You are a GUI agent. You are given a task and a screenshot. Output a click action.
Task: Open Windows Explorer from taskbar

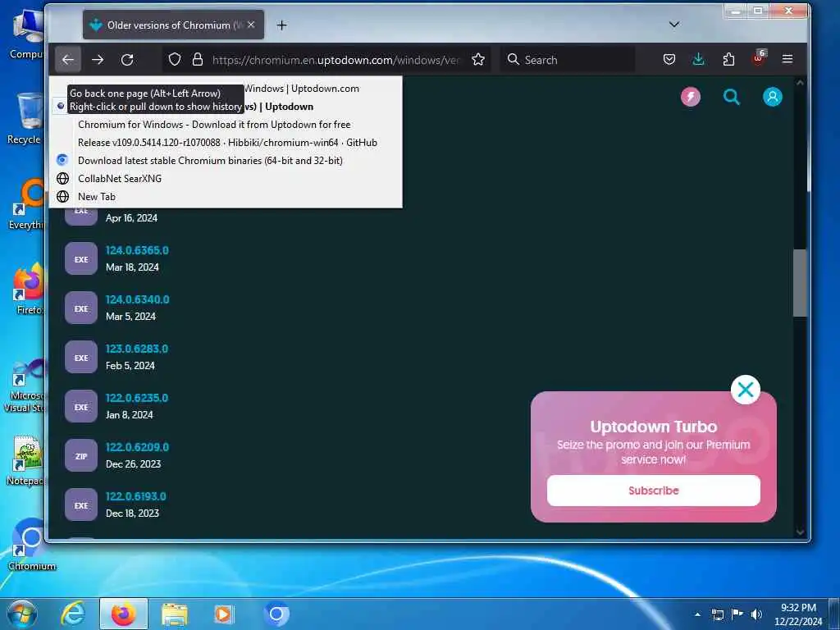click(175, 614)
